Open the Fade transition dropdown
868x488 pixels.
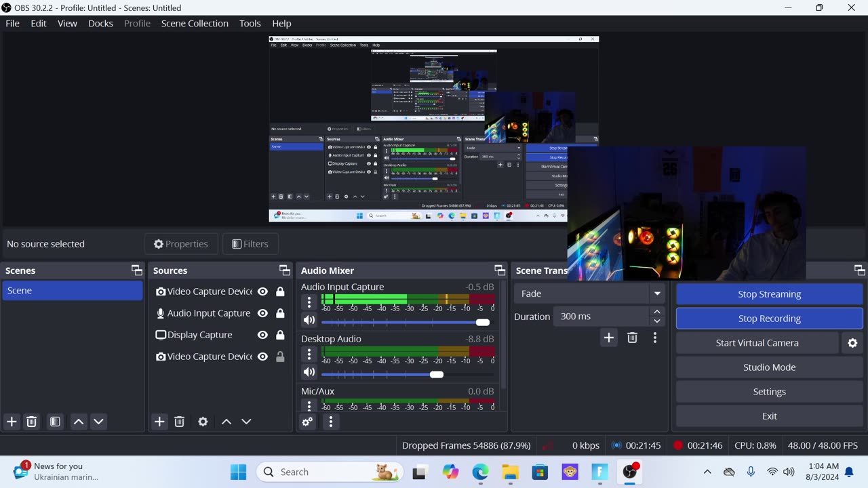point(589,293)
